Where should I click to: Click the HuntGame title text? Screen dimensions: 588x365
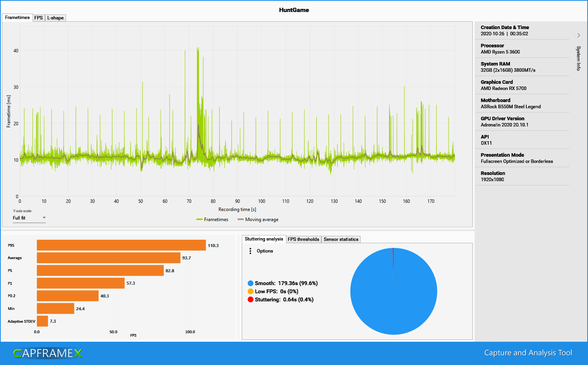(294, 10)
